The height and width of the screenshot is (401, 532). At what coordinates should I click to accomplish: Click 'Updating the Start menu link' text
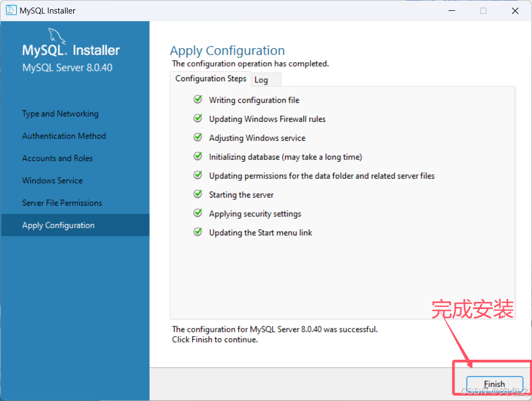tap(261, 233)
